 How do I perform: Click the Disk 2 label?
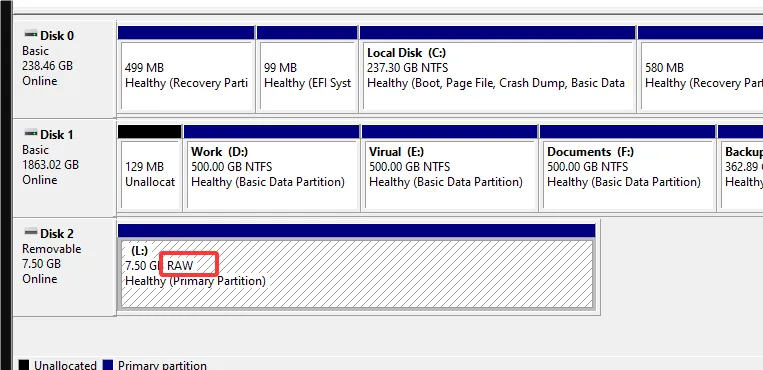pos(57,234)
